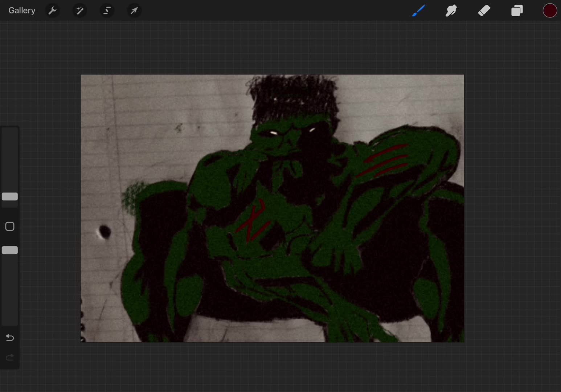Open the Adjustments magic wand menu
Viewport: 561px width, 392px height.
(80, 11)
